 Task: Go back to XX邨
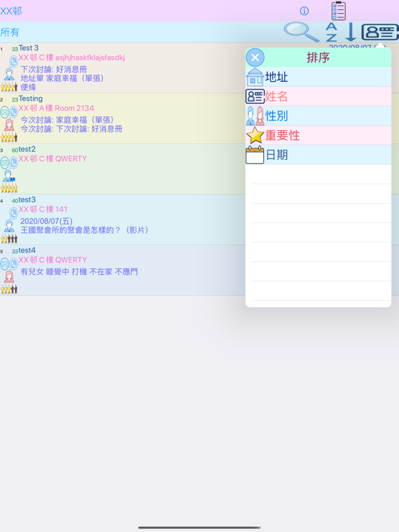pyautogui.click(x=11, y=11)
